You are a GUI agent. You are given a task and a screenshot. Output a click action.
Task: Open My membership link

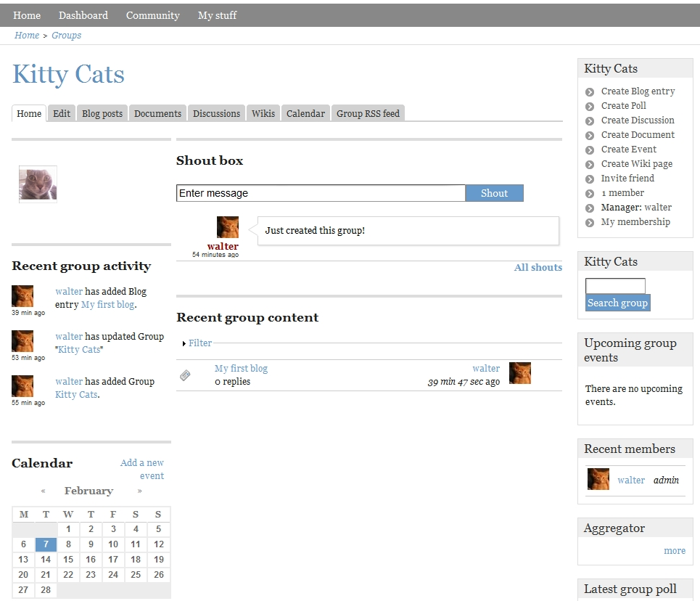click(635, 221)
